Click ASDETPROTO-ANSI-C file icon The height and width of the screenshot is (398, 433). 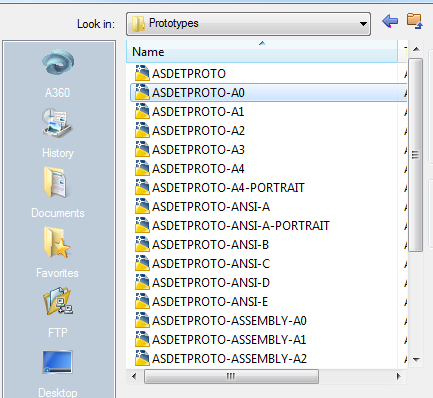pyautogui.click(x=142, y=263)
